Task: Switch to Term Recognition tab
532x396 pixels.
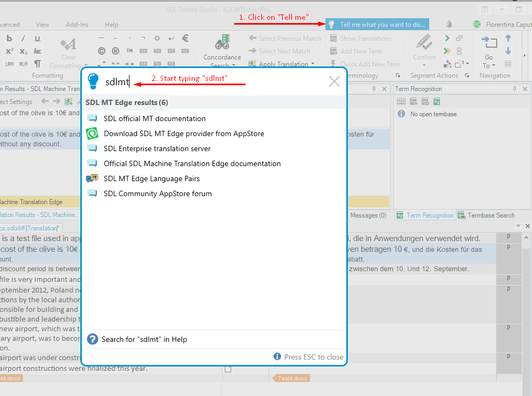Action: point(425,215)
